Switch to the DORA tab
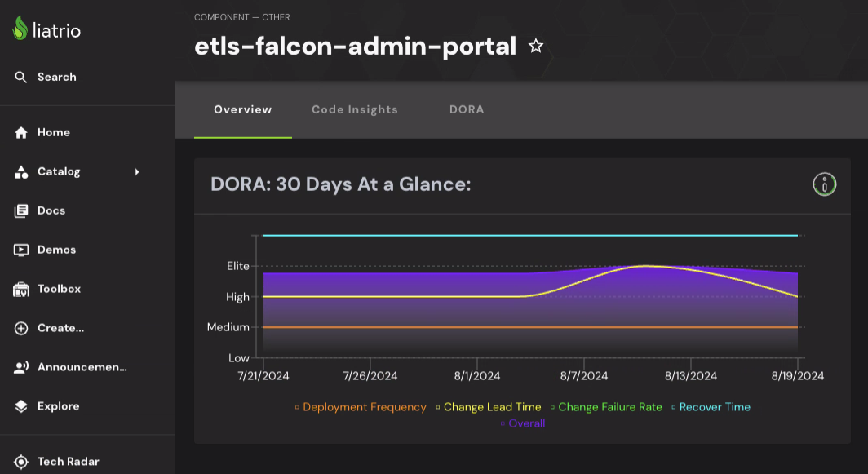The height and width of the screenshot is (474, 868). tap(467, 109)
